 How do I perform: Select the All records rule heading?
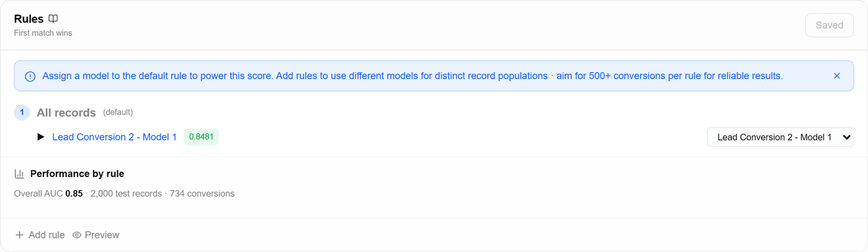tap(66, 113)
